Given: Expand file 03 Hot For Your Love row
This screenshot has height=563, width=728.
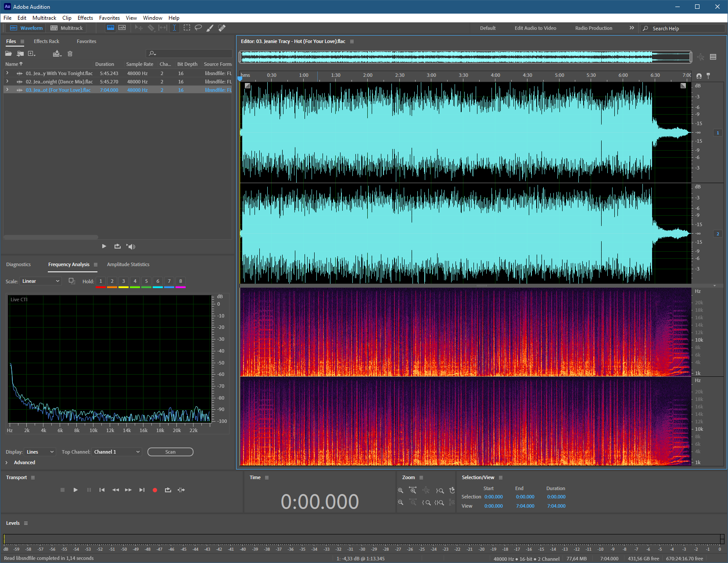Looking at the screenshot, I should click(x=7, y=90).
